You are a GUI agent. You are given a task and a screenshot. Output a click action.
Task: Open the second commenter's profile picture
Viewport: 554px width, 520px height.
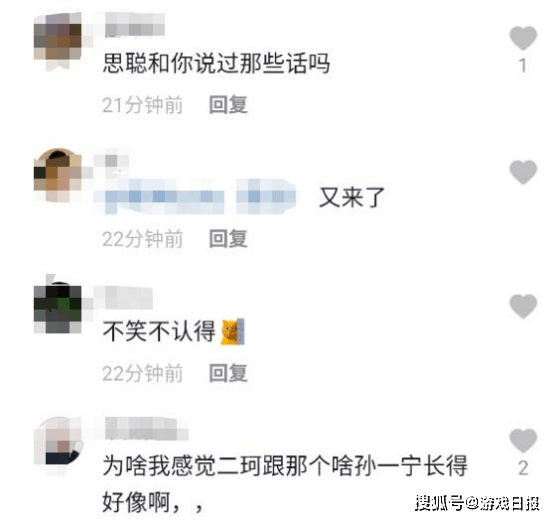point(58,175)
